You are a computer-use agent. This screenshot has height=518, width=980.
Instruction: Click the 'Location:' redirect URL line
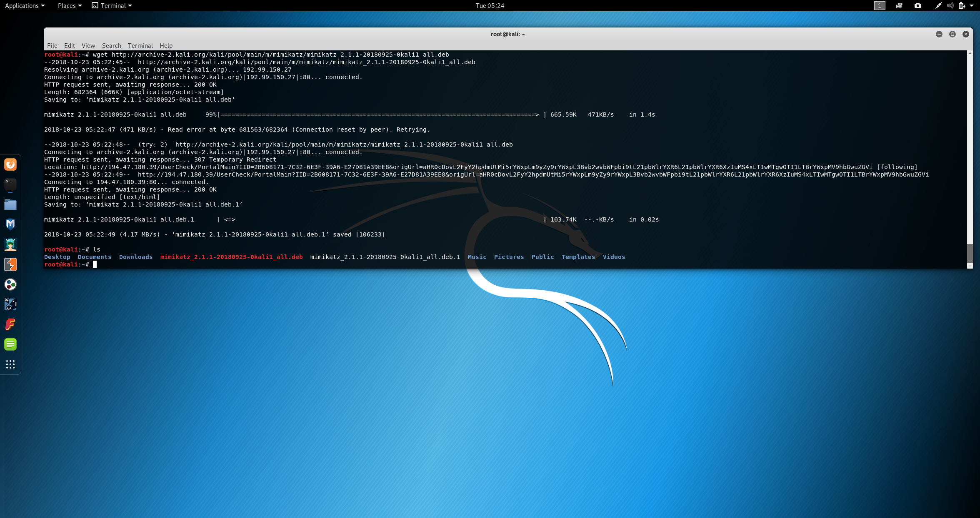(481, 167)
